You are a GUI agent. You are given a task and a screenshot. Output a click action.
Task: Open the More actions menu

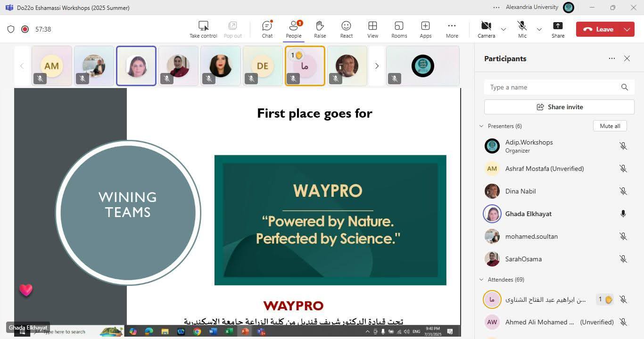(x=452, y=29)
